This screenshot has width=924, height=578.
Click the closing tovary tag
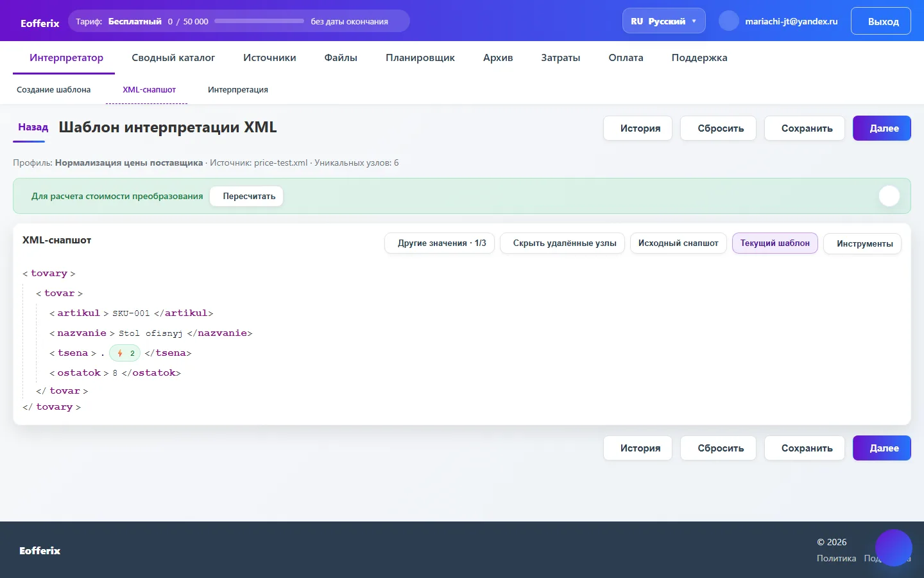point(52,407)
